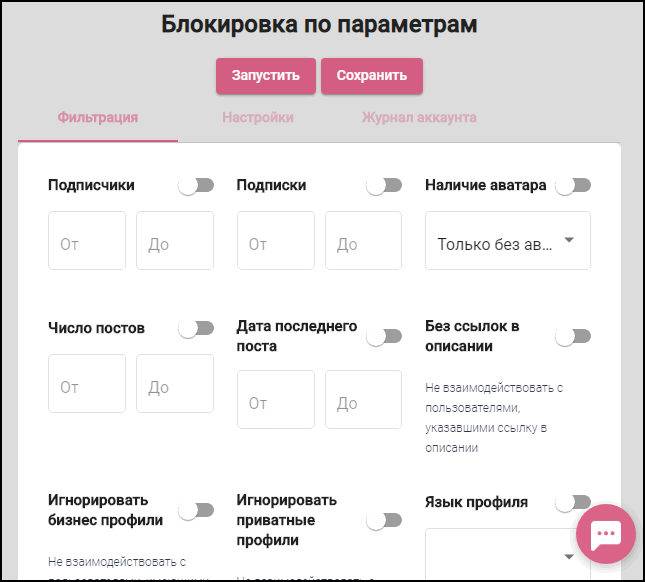Screen dimensions: 645x582
Task: Open the Настройки tab
Action: 258,118
